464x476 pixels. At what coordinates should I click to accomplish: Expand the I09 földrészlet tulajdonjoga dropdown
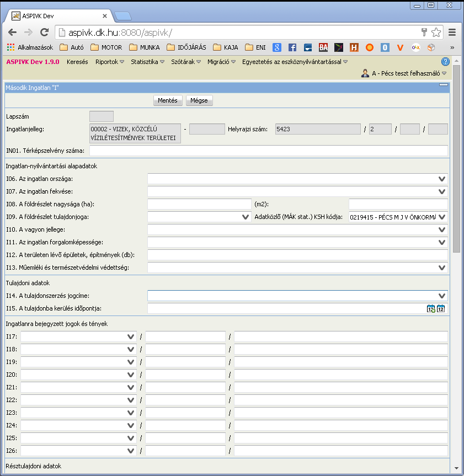click(246, 217)
